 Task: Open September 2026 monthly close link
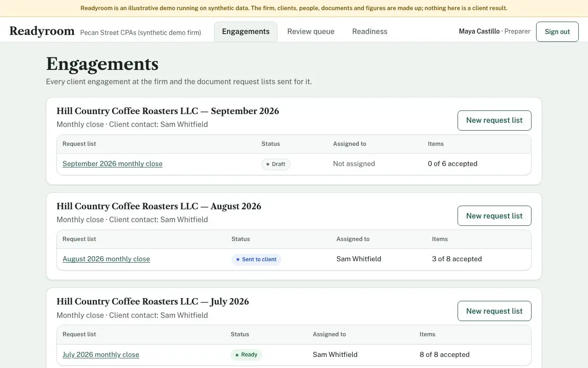pyautogui.click(x=113, y=164)
